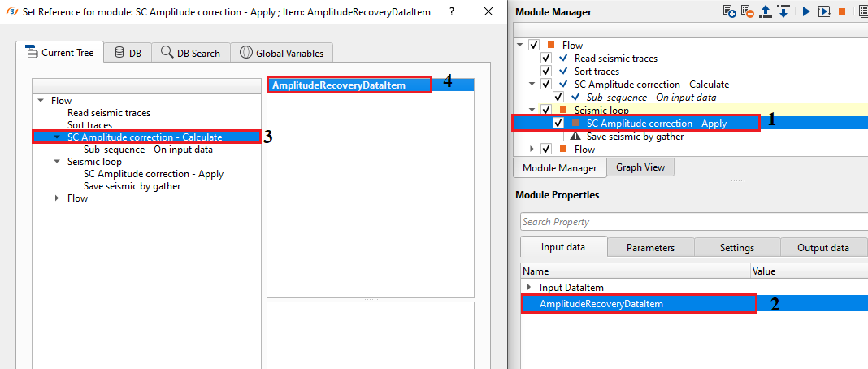Expand the nested Flow node in dialog tree

point(56,198)
